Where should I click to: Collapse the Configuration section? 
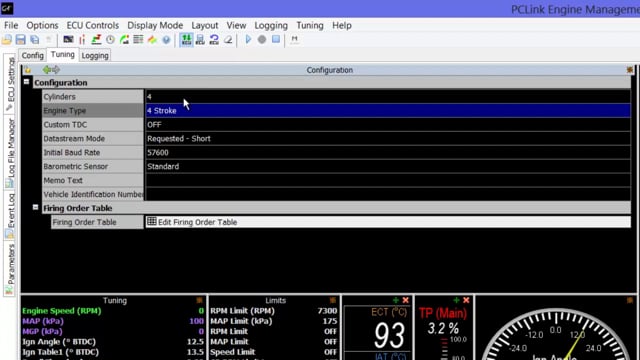point(27,82)
